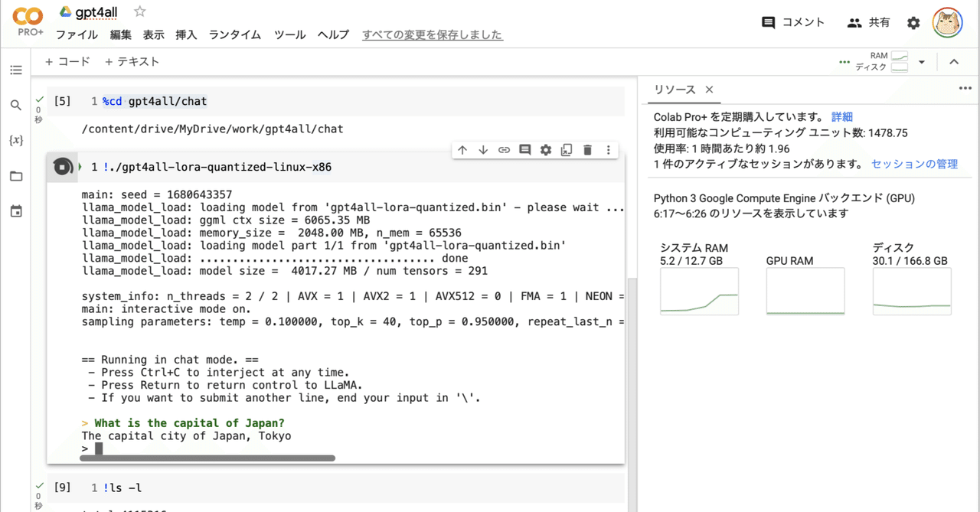The width and height of the screenshot is (980, 512).
Task: Open resources panel more options menu
Action: point(965,89)
